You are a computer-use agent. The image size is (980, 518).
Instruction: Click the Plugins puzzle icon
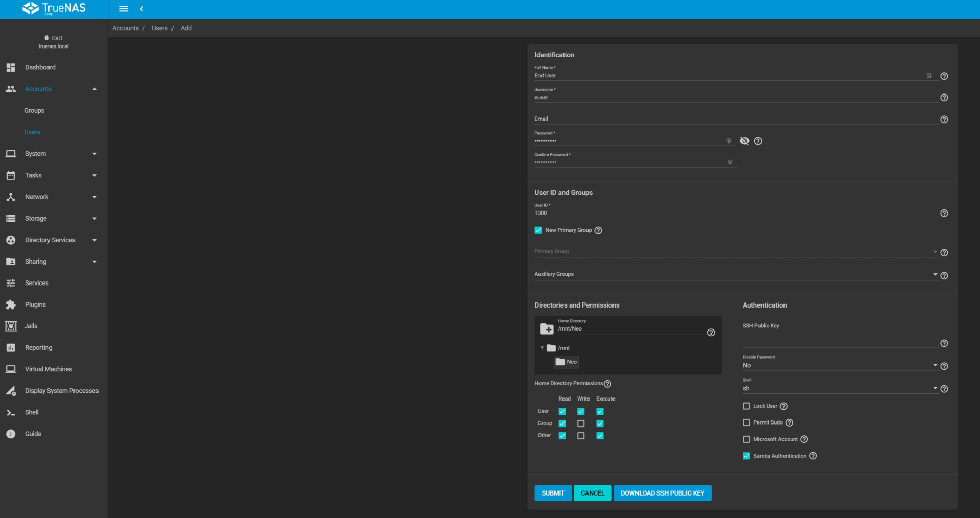pyautogui.click(x=11, y=304)
